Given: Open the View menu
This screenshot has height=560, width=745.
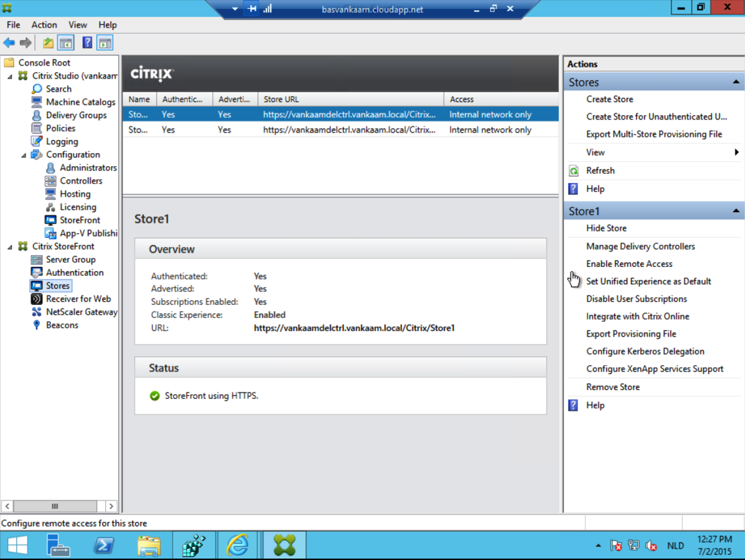Looking at the screenshot, I should [x=77, y=25].
